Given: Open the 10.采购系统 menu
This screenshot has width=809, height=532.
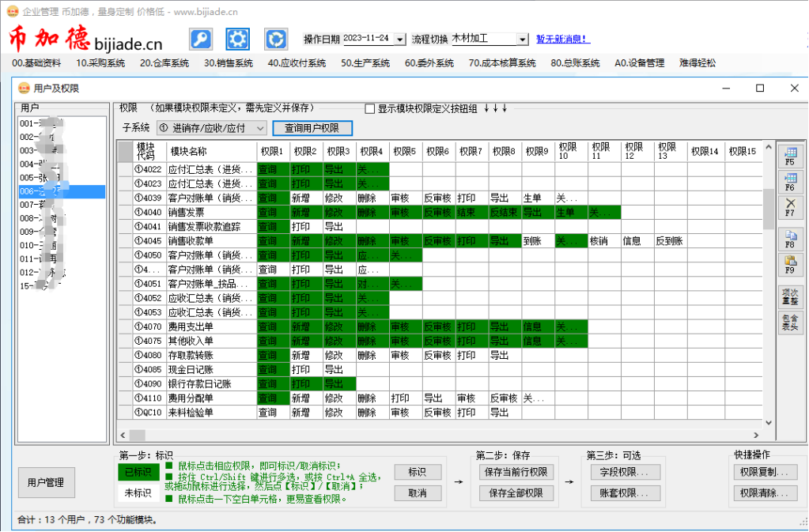Looking at the screenshot, I should (100, 63).
